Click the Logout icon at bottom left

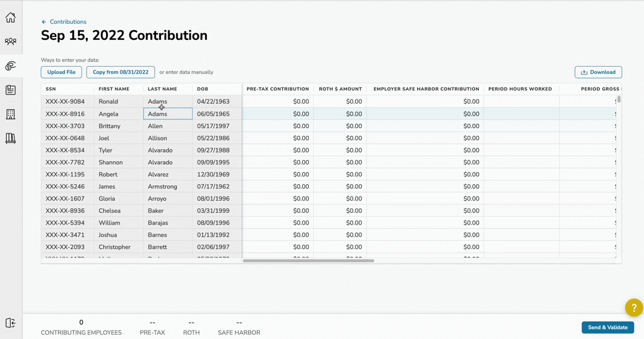[x=10, y=323]
